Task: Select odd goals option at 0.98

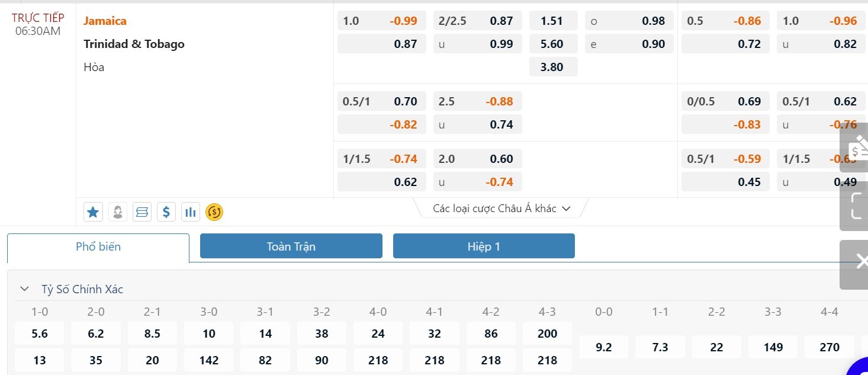Action: (629, 21)
